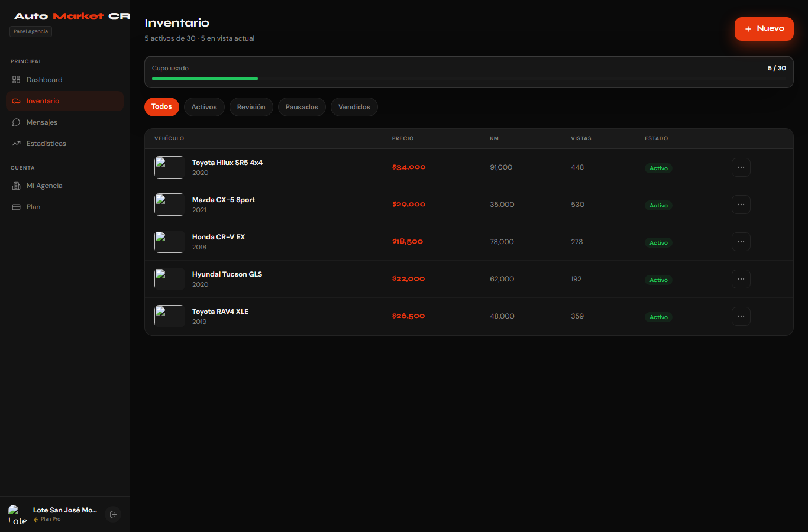Click the Activo badge for Hyundai Tucson
Screen dimensions: 808x532
pyautogui.click(x=658, y=280)
